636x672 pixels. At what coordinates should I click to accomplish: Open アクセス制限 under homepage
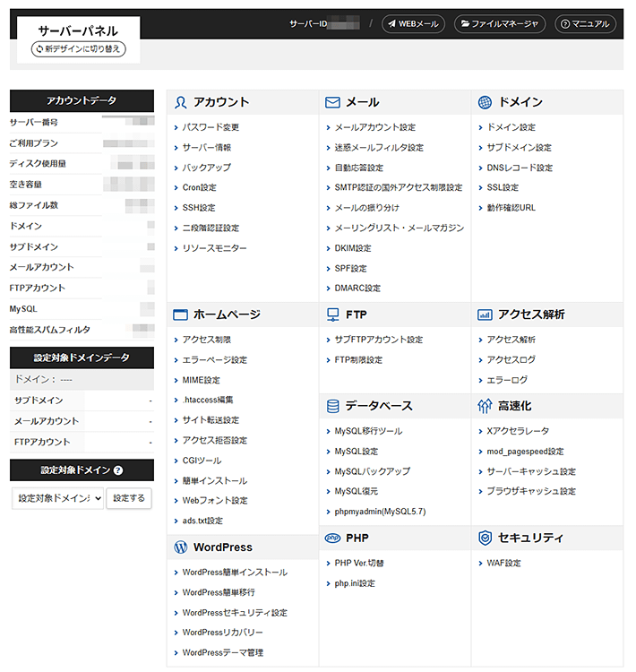click(207, 340)
